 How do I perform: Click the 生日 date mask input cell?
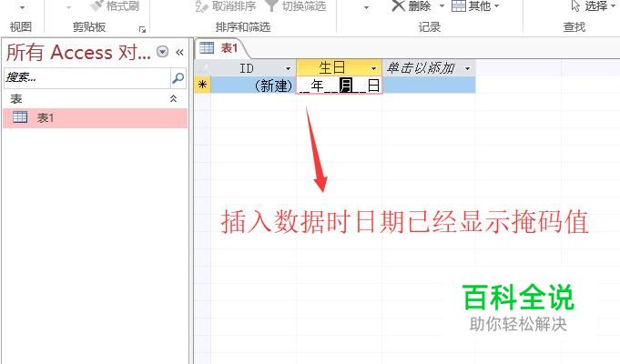[340, 86]
